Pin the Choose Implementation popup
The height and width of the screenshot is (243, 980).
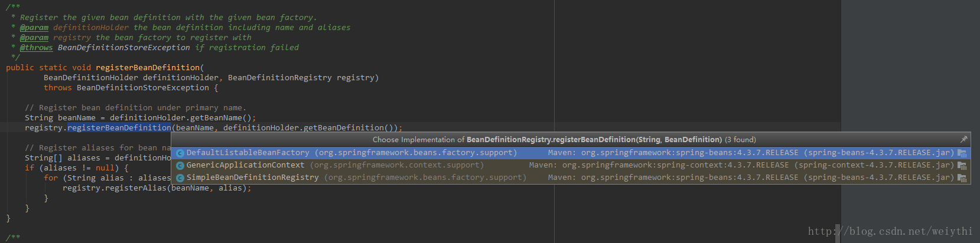tap(963, 139)
